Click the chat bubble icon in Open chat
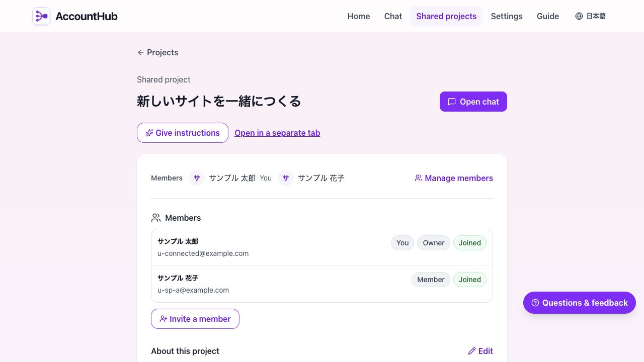The height and width of the screenshot is (362, 644). 452,102
